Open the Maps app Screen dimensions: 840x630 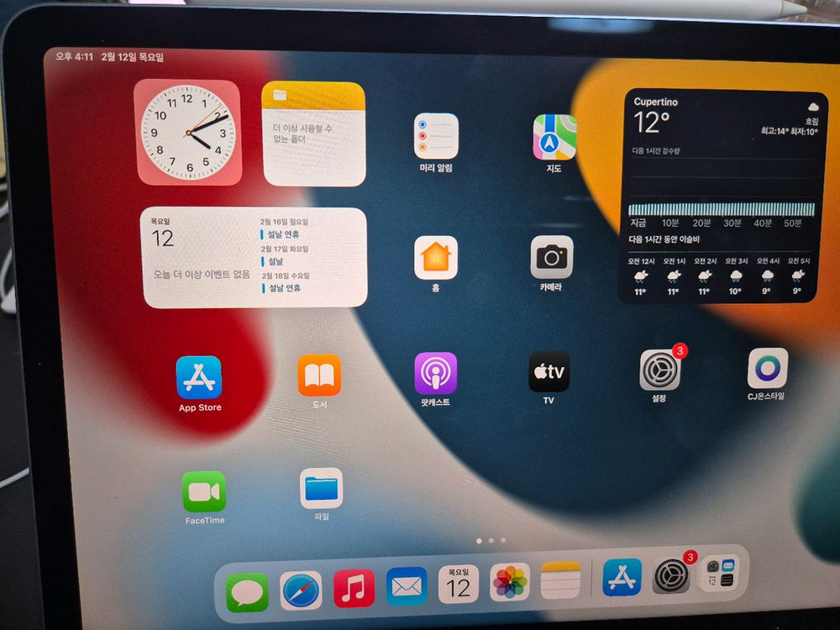coord(554,137)
